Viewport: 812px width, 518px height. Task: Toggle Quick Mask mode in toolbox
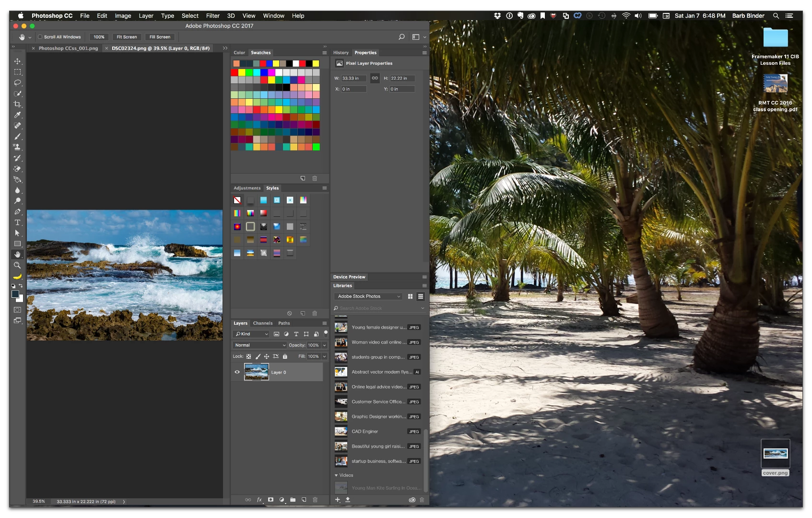click(17, 310)
